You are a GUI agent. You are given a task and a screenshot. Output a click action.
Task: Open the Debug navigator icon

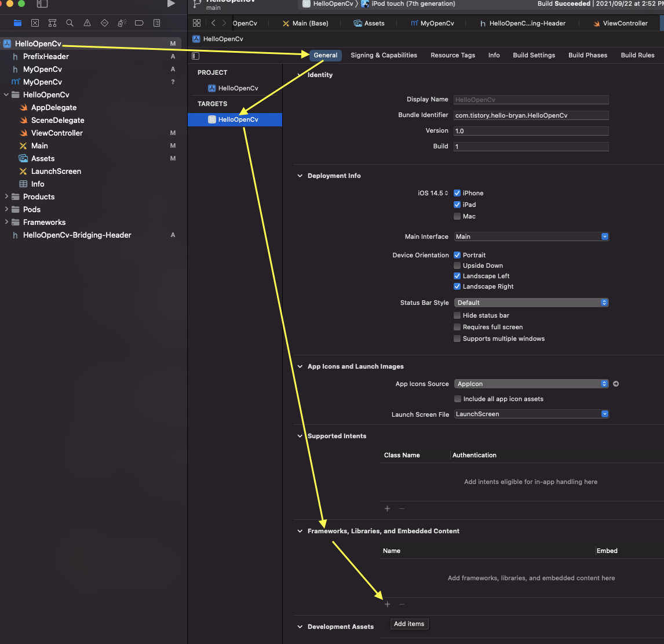pyautogui.click(x=122, y=23)
